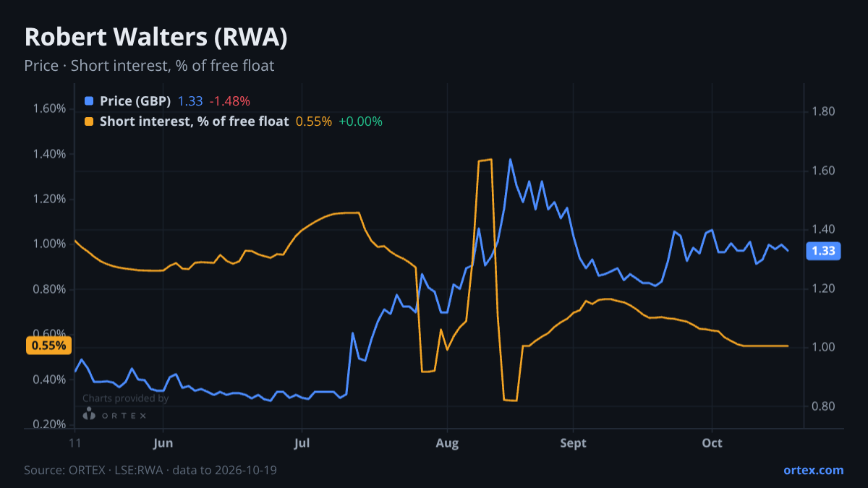Click the 0.55% value in legend
The height and width of the screenshot is (488, 868).
314,121
